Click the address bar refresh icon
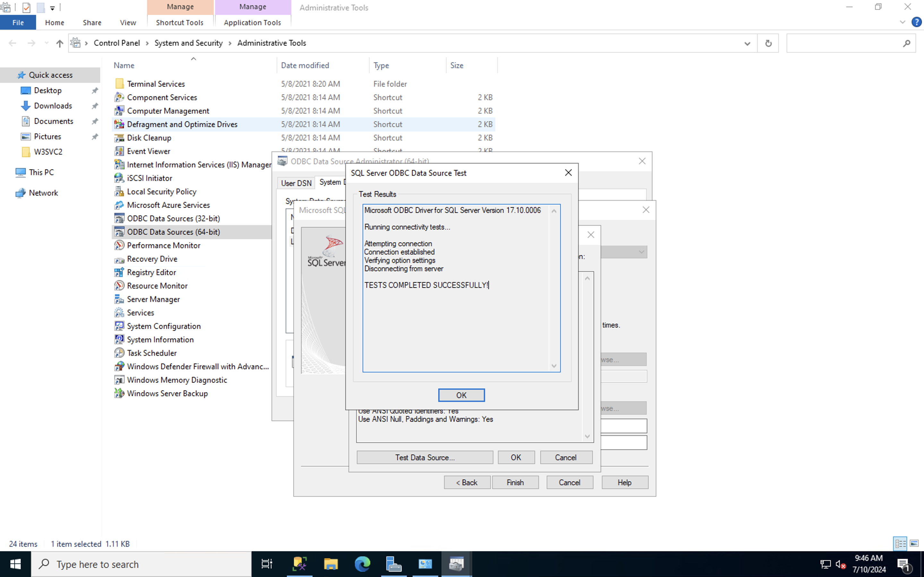The image size is (924, 577). 768,43
